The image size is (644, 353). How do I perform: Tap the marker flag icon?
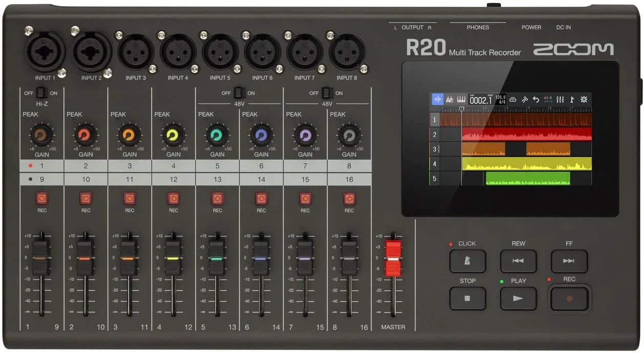click(572, 99)
